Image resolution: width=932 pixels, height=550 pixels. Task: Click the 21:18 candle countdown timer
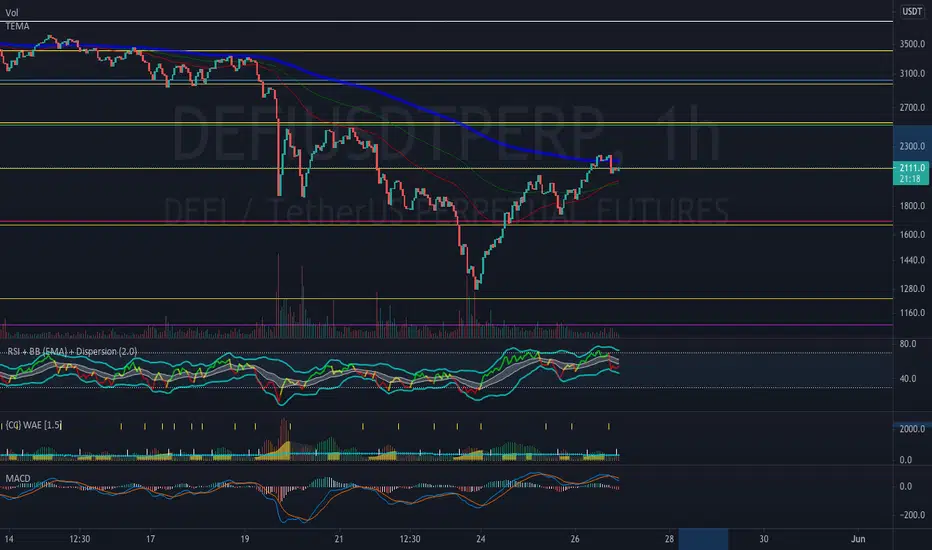pos(910,178)
